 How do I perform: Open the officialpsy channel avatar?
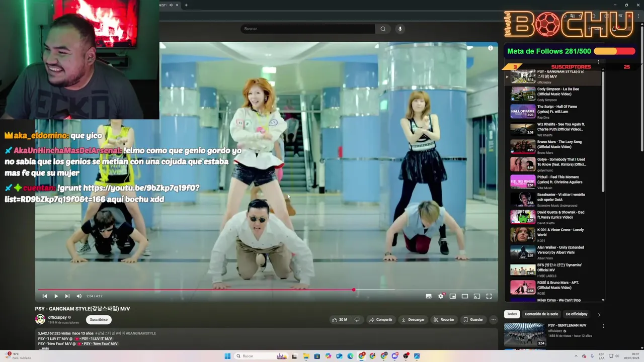tap(40, 319)
